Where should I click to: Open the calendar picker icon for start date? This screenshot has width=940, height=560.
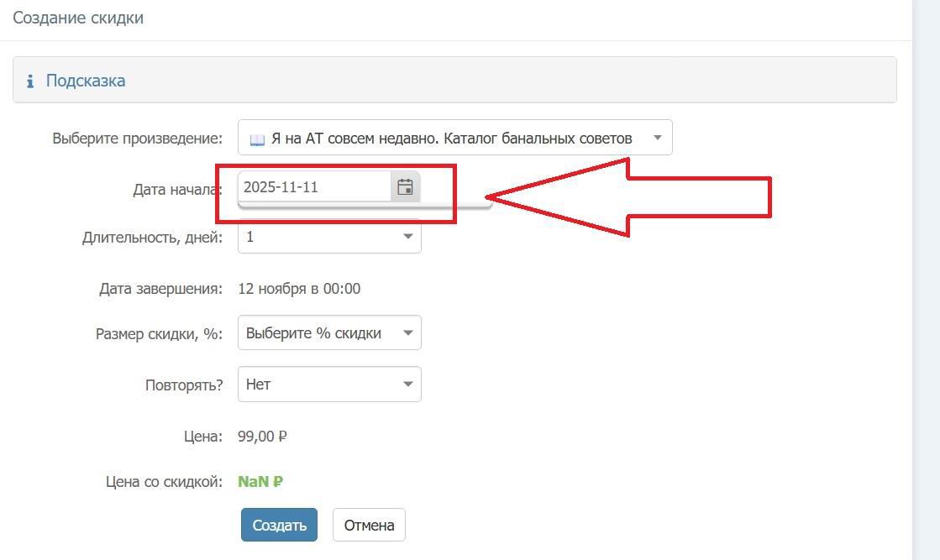(405, 187)
